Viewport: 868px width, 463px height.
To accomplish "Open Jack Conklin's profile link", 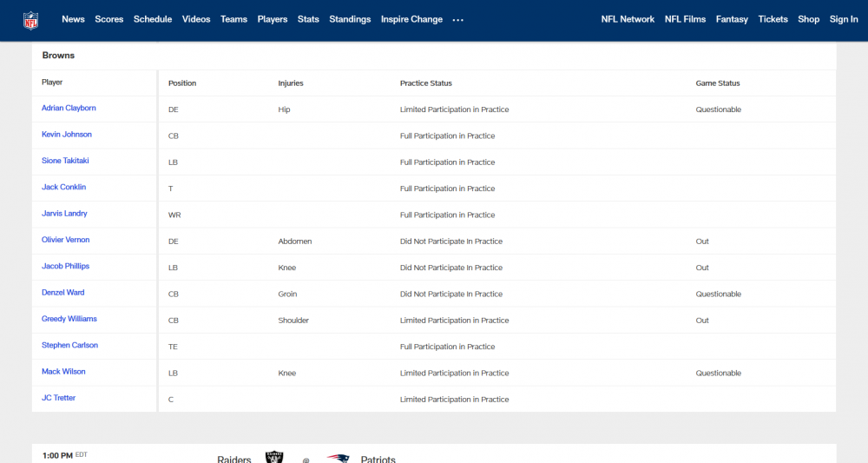I will 63,187.
